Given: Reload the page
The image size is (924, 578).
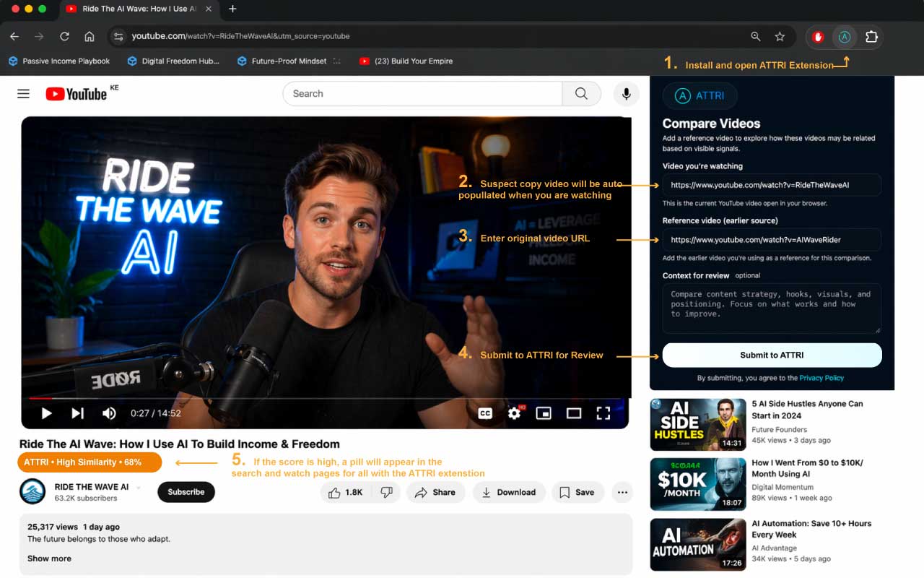Looking at the screenshot, I should (64, 36).
